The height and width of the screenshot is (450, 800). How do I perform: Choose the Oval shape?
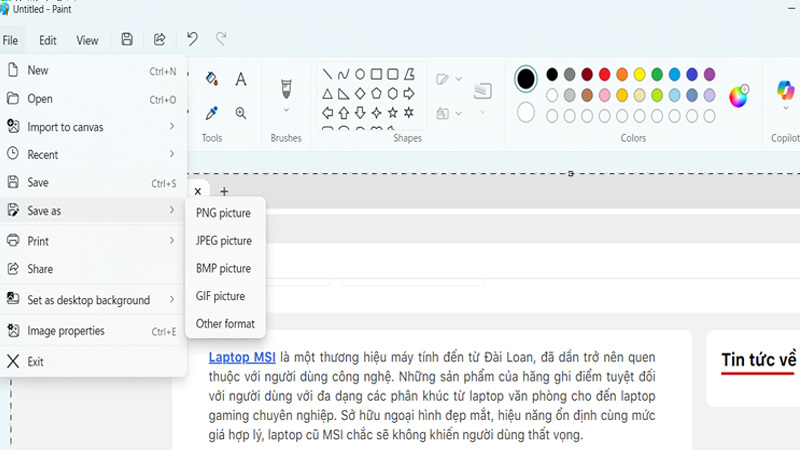[x=360, y=74]
